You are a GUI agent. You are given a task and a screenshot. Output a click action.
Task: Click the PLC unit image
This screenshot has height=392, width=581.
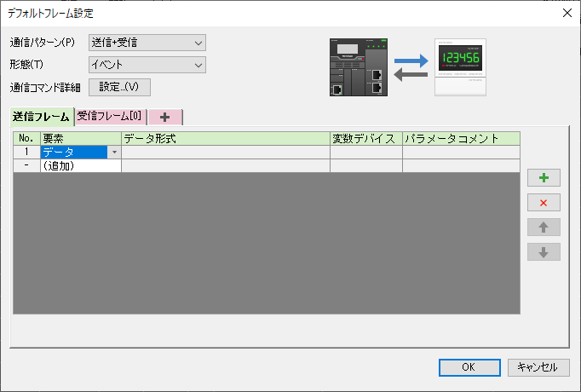point(359,67)
